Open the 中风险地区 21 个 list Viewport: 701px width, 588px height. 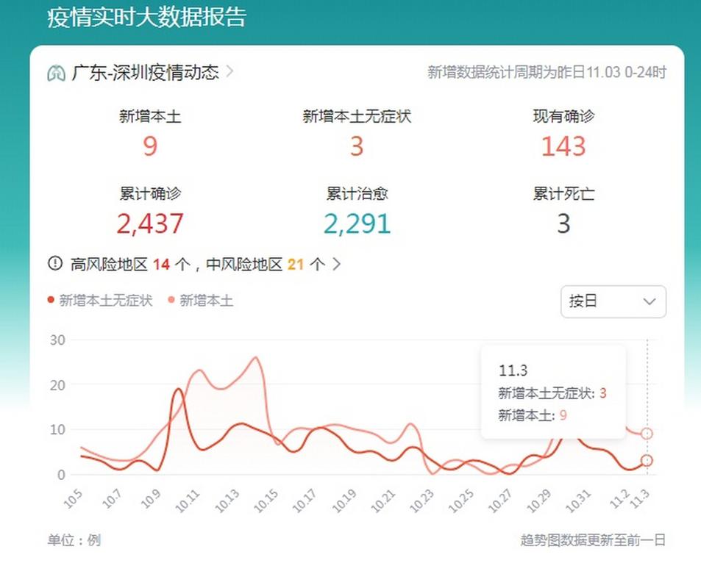point(265,265)
